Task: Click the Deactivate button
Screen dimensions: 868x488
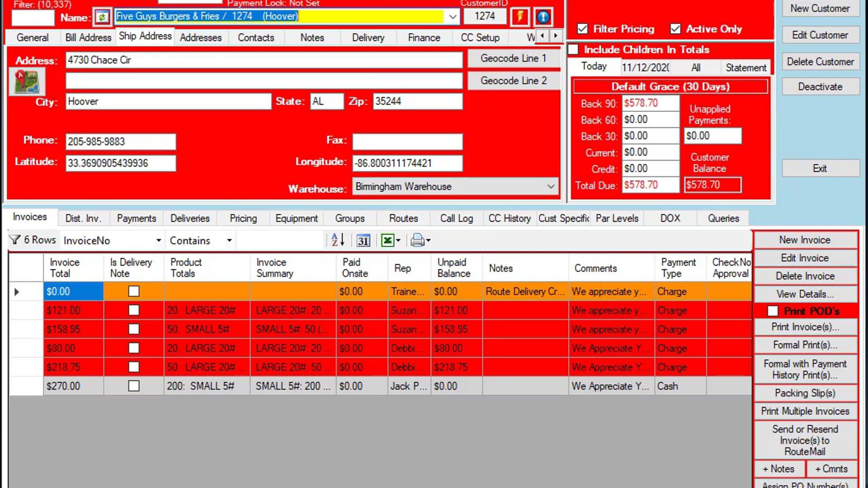Action: (820, 87)
